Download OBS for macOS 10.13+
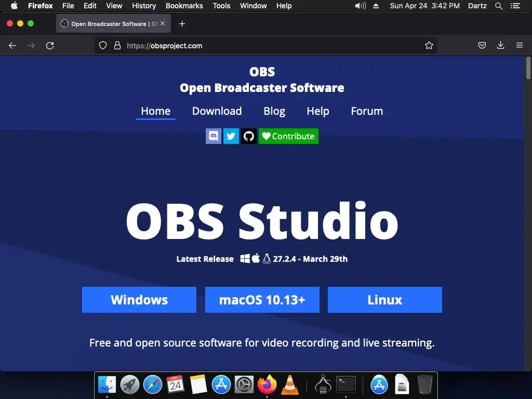532x399 pixels. pyautogui.click(x=262, y=300)
